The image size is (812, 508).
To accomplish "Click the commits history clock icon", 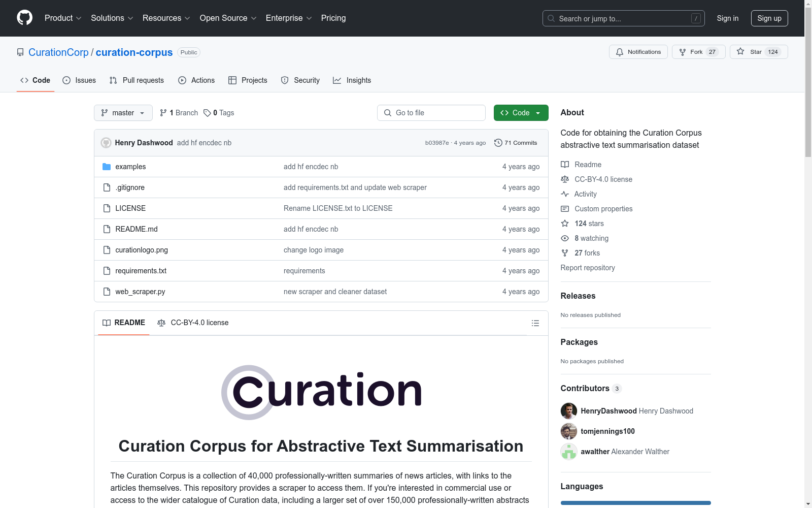I will [498, 143].
